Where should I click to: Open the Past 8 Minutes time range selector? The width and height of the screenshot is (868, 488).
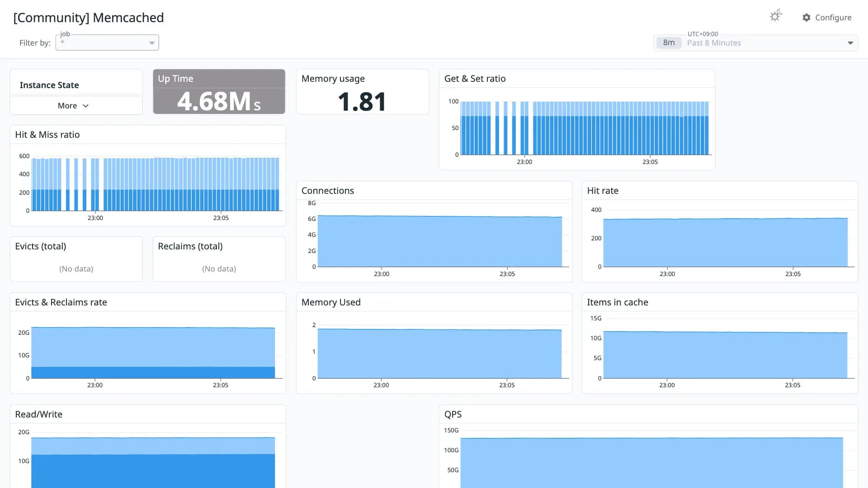point(755,43)
